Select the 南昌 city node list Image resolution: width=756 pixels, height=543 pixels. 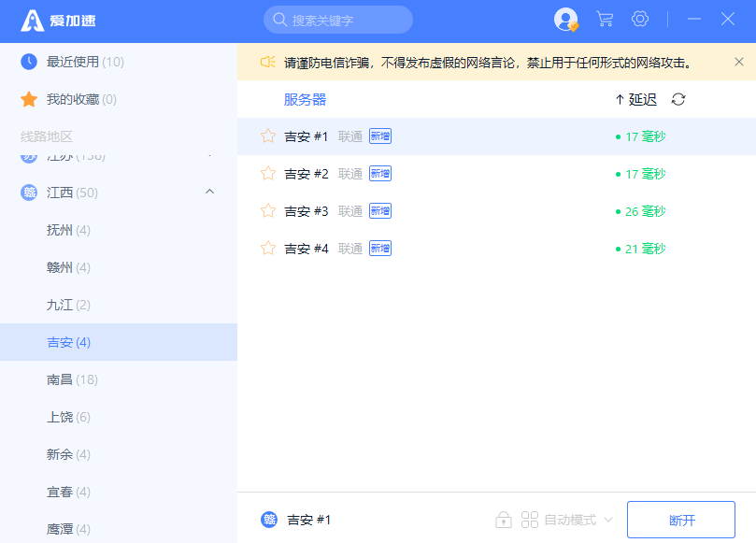[72, 379]
